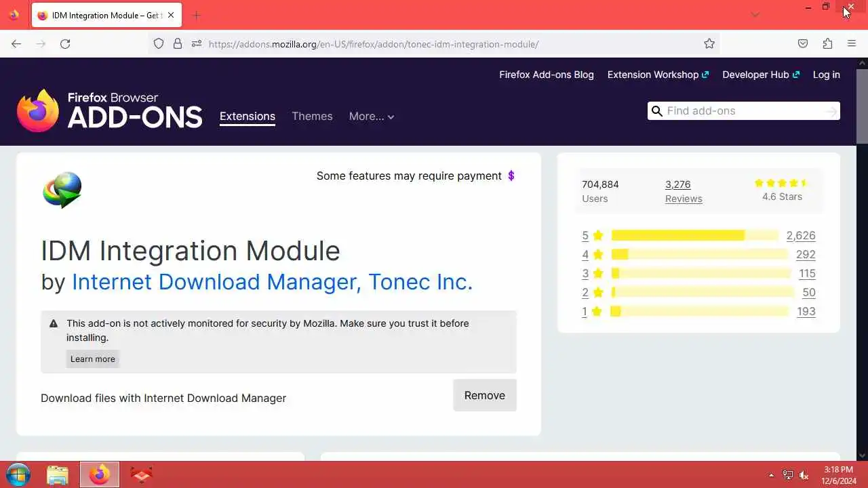Click the Firefox taskbar icon
The width and height of the screenshot is (868, 488).
(100, 474)
